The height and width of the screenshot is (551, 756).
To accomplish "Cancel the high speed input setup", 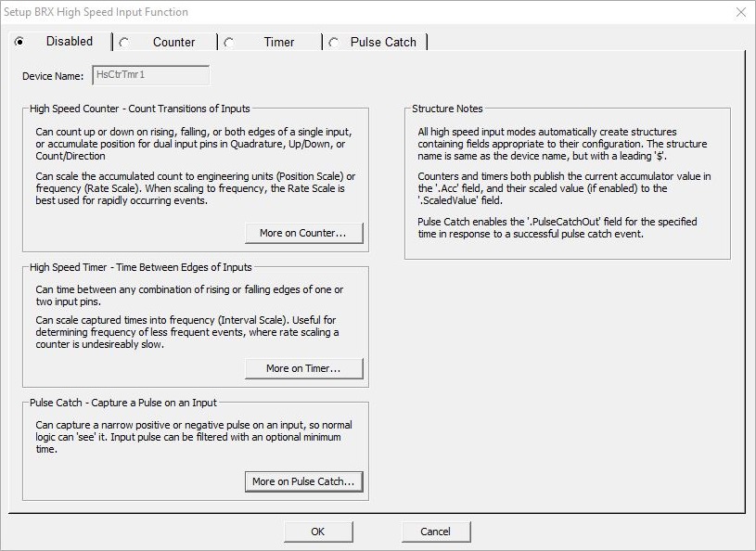I will click(x=435, y=532).
